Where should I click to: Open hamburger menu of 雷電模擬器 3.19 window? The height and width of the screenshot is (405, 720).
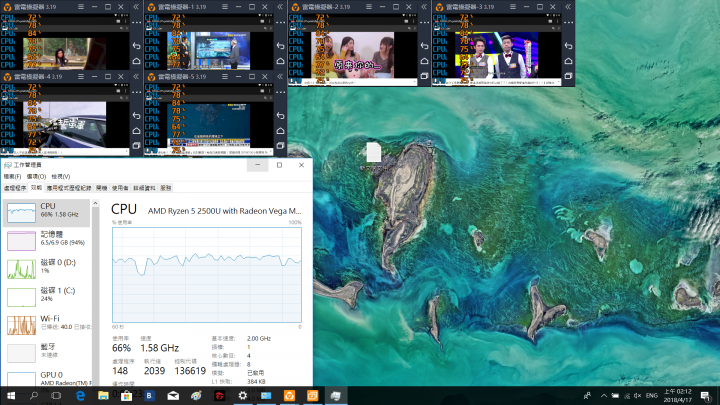point(81,7)
